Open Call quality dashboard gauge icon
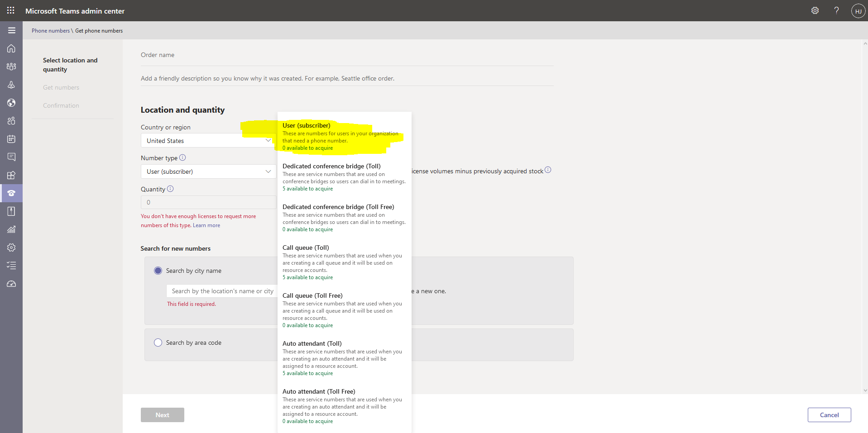868x433 pixels. [x=11, y=284]
